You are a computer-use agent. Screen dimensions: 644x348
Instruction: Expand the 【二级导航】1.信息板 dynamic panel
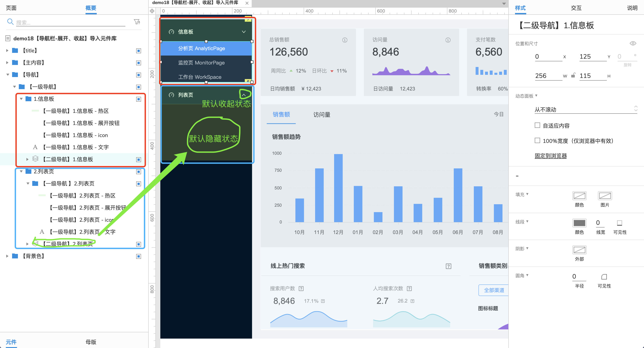(x=28, y=159)
